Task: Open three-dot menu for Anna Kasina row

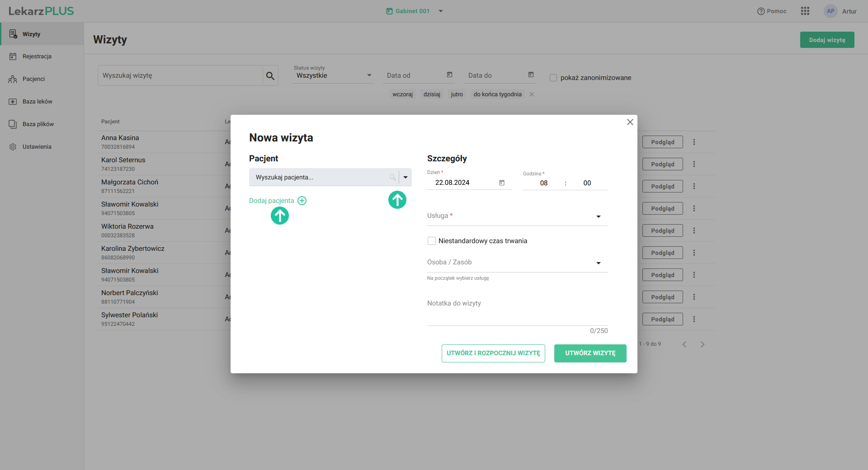Action: tap(694, 142)
